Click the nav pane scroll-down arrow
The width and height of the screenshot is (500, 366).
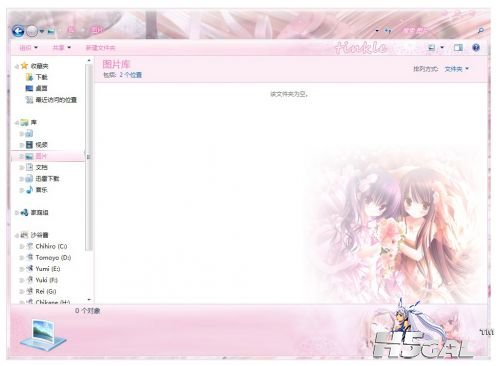click(89, 300)
